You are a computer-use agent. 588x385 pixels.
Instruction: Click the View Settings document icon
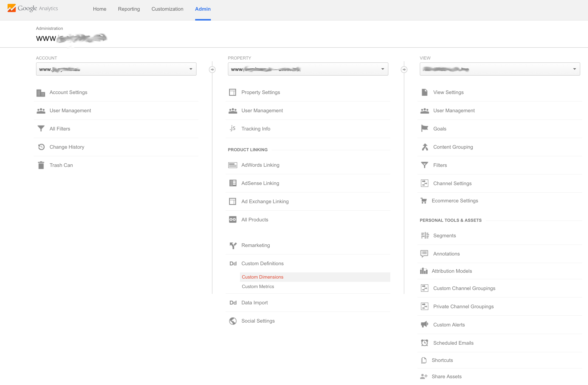click(x=424, y=92)
